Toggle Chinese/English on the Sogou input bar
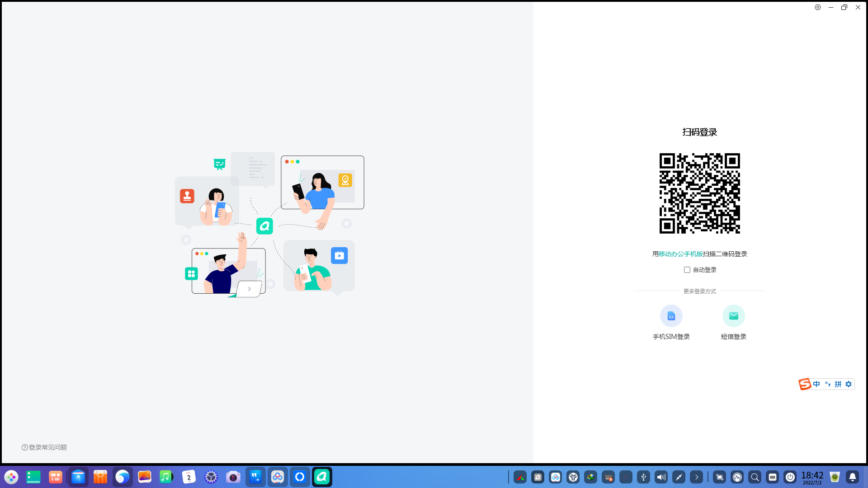Image resolution: width=868 pixels, height=488 pixels. pos(816,384)
